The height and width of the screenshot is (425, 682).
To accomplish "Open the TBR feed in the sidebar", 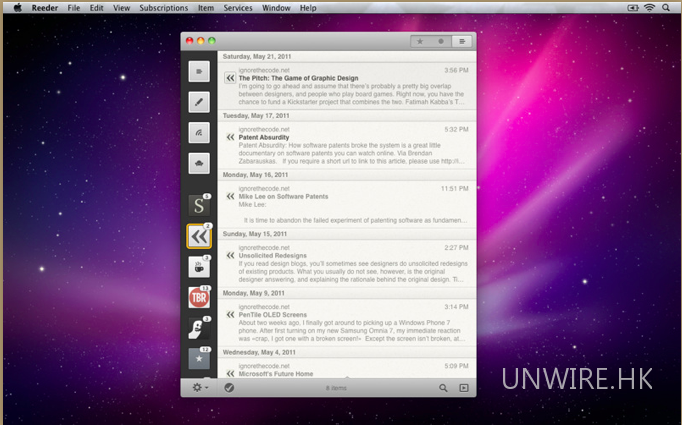I will 198,297.
